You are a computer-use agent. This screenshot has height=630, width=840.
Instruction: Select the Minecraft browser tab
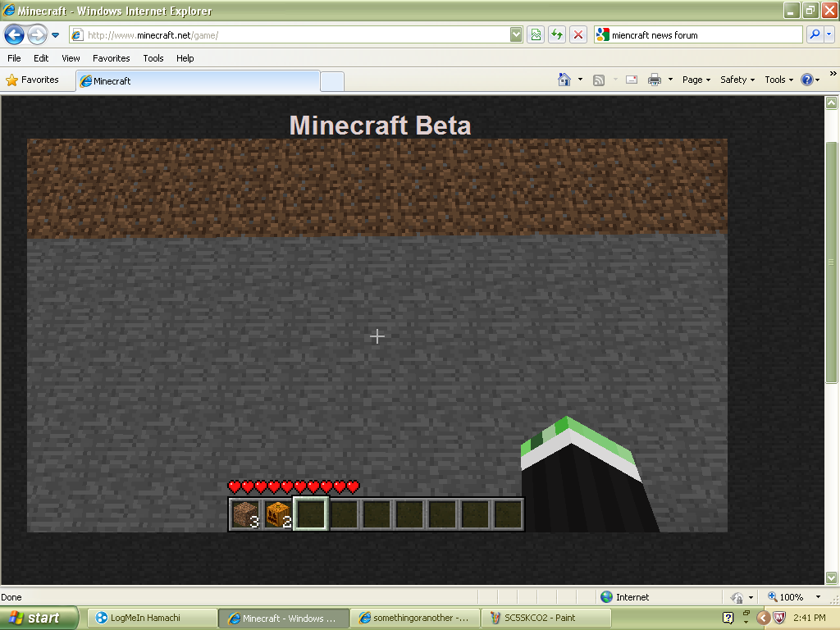coord(198,81)
